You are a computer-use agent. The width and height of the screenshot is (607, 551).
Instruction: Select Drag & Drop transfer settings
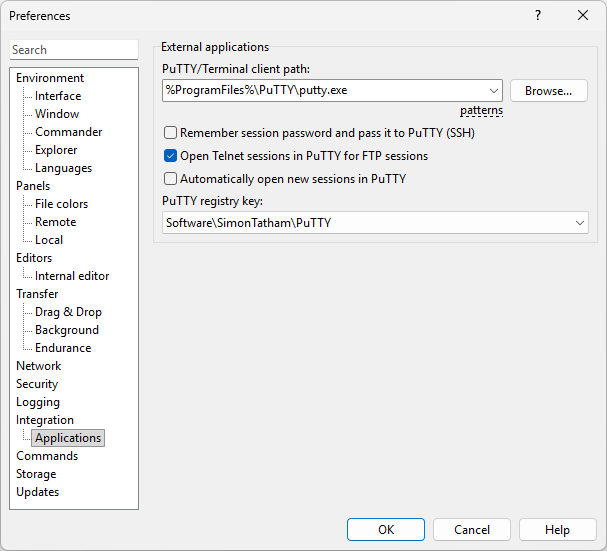68,312
